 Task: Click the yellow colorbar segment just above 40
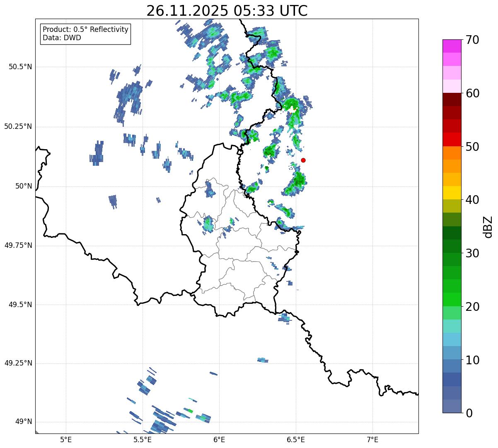point(452,193)
